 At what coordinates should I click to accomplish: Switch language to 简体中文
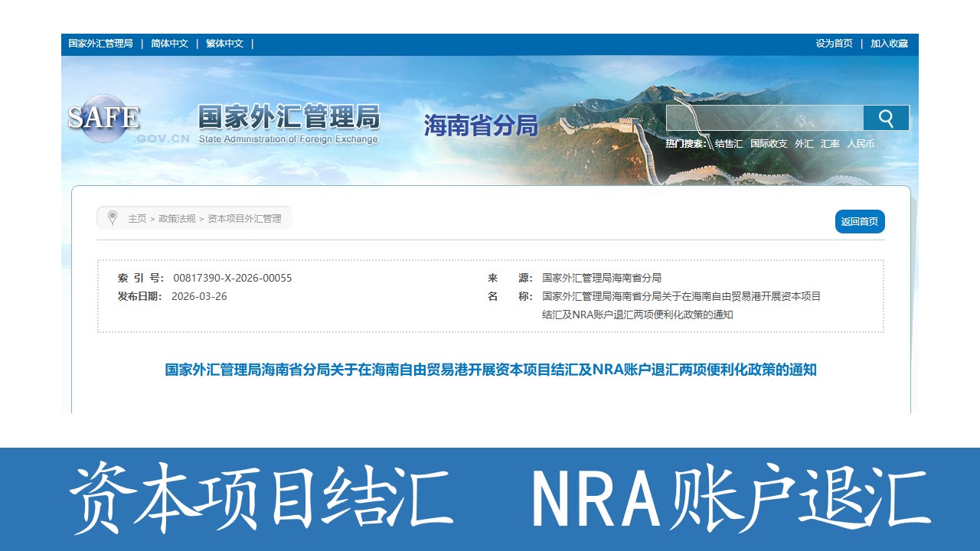pyautogui.click(x=169, y=44)
